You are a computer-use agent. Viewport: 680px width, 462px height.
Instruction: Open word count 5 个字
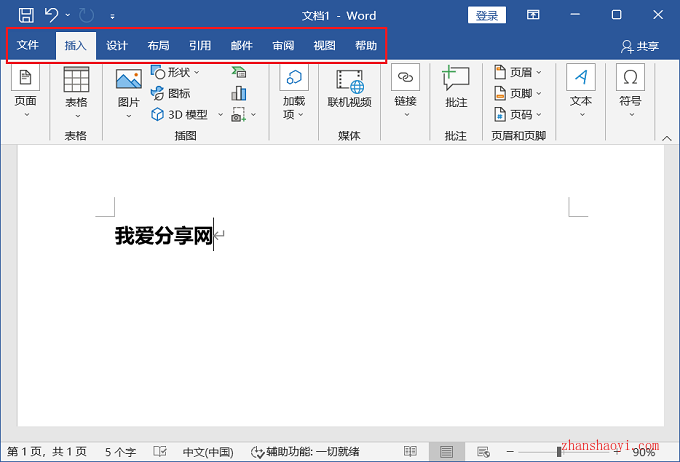pyautogui.click(x=121, y=452)
